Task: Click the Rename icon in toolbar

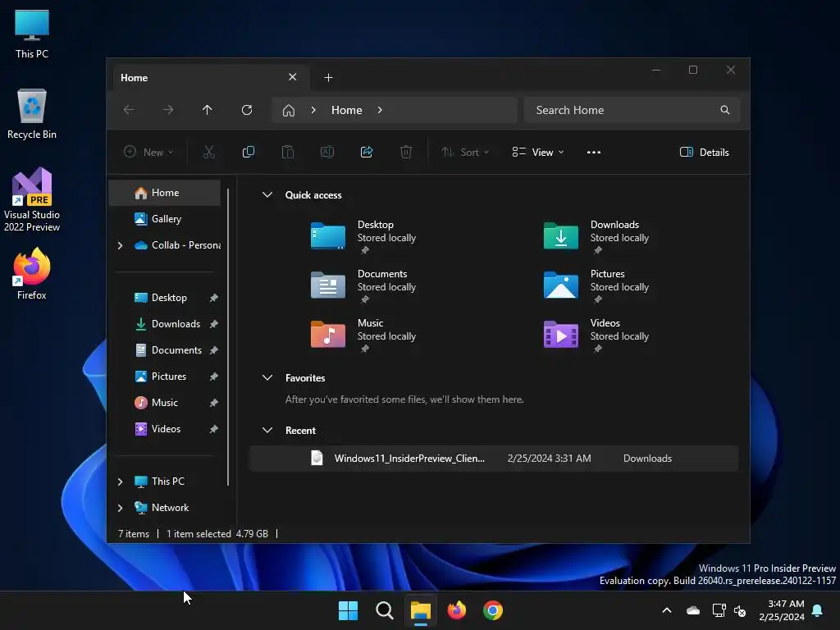Action: (x=326, y=152)
